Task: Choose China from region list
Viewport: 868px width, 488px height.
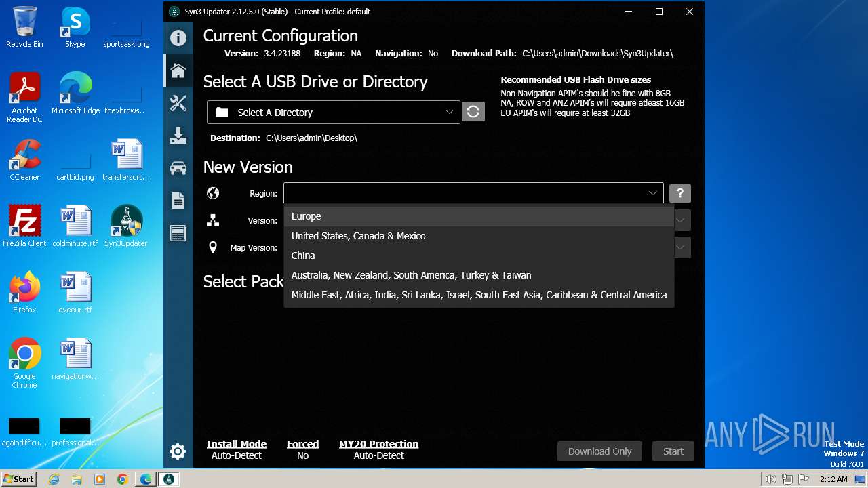Action: [x=479, y=256]
